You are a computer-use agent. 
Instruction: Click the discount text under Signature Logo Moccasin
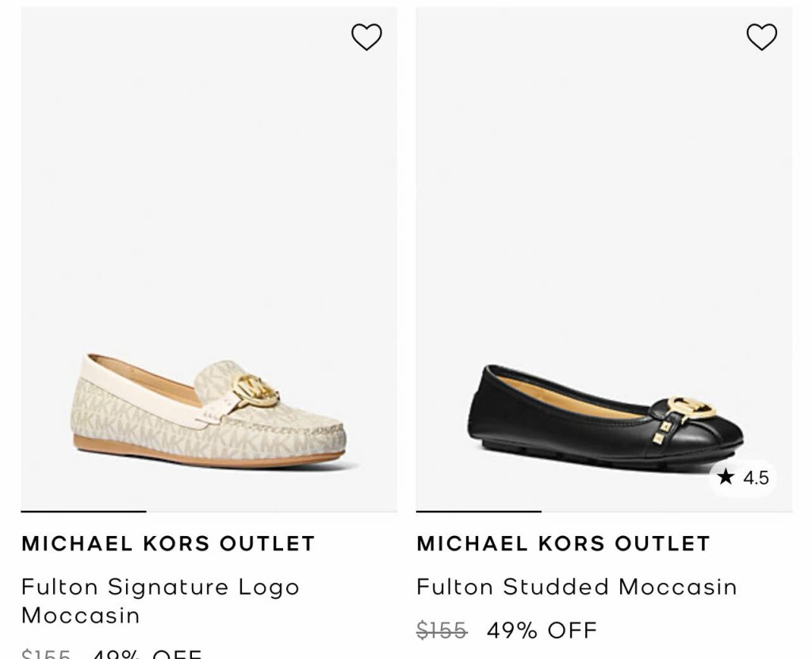(147, 654)
